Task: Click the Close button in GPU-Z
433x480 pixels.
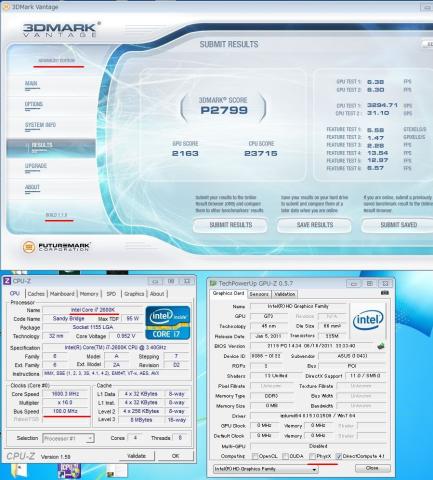Action: 372,468
